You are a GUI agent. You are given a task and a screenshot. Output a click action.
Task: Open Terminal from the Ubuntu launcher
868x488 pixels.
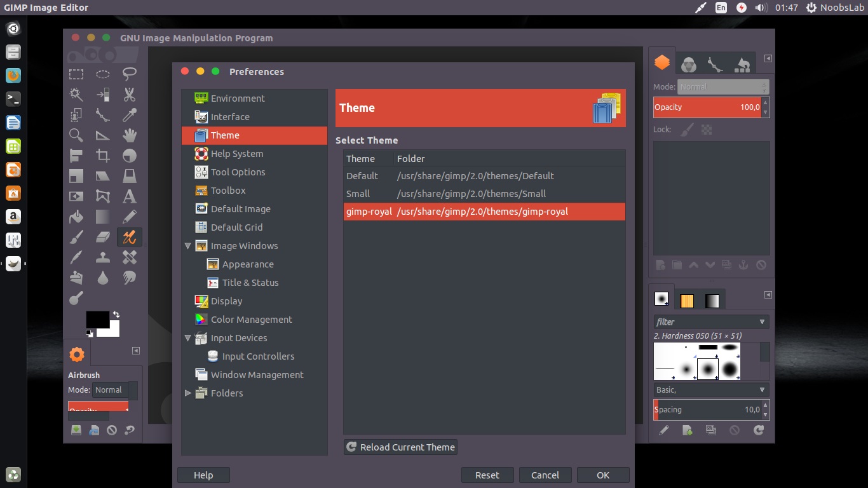tap(13, 99)
